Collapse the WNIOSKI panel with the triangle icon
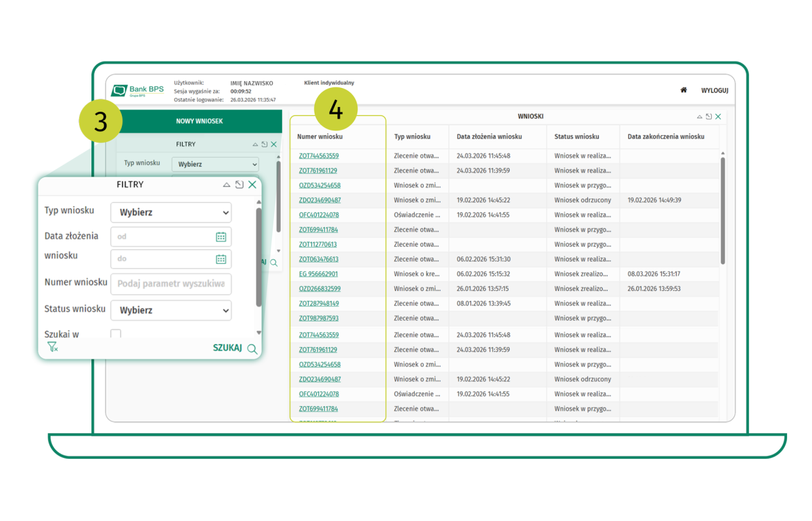The width and height of the screenshot is (812, 521). pos(700,117)
